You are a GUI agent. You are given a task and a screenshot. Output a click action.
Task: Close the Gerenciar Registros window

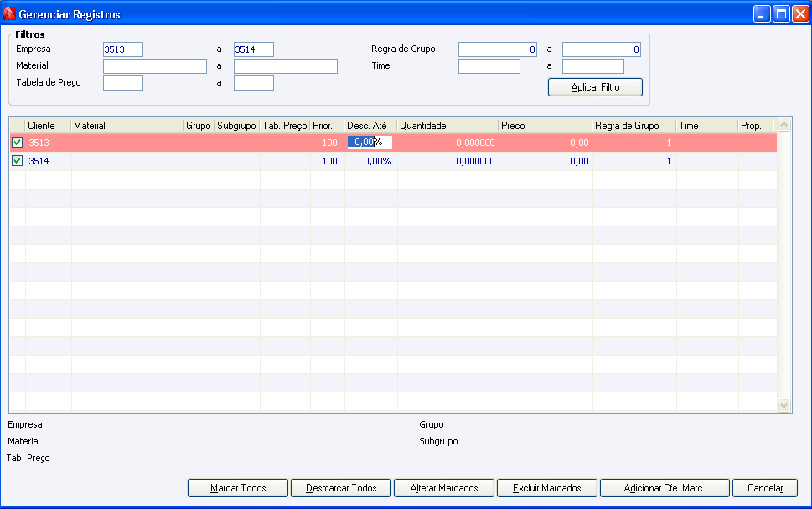click(x=800, y=14)
